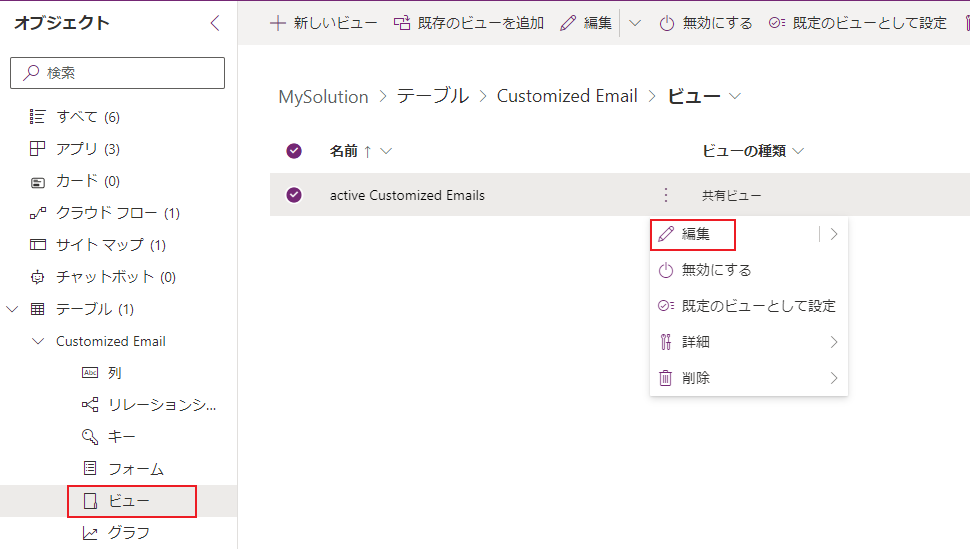Click the form icon beside フォーム
The width and height of the screenshot is (970, 549).
click(90, 469)
